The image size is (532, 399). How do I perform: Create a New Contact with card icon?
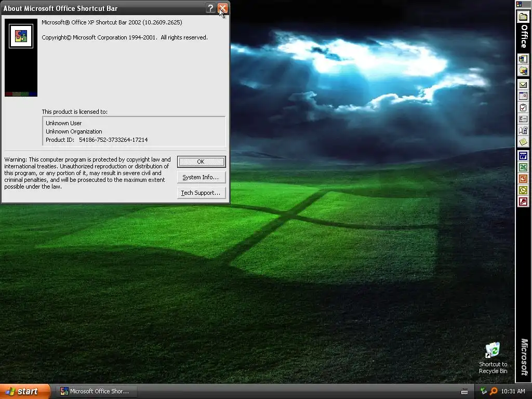tap(523, 119)
